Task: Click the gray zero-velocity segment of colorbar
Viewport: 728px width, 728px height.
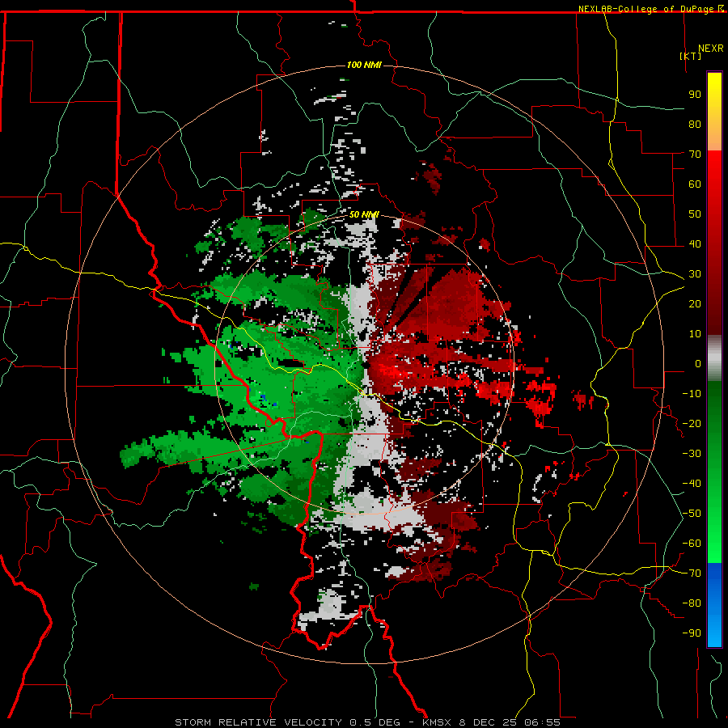Action: pyautogui.click(x=714, y=358)
